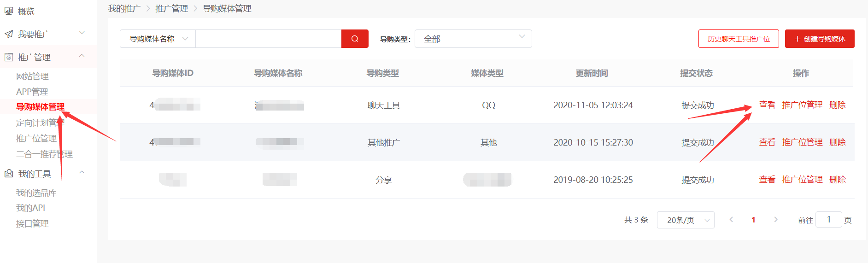The height and width of the screenshot is (263, 868).
Task: Click the 我的推广 breadcrumb
Action: (124, 9)
